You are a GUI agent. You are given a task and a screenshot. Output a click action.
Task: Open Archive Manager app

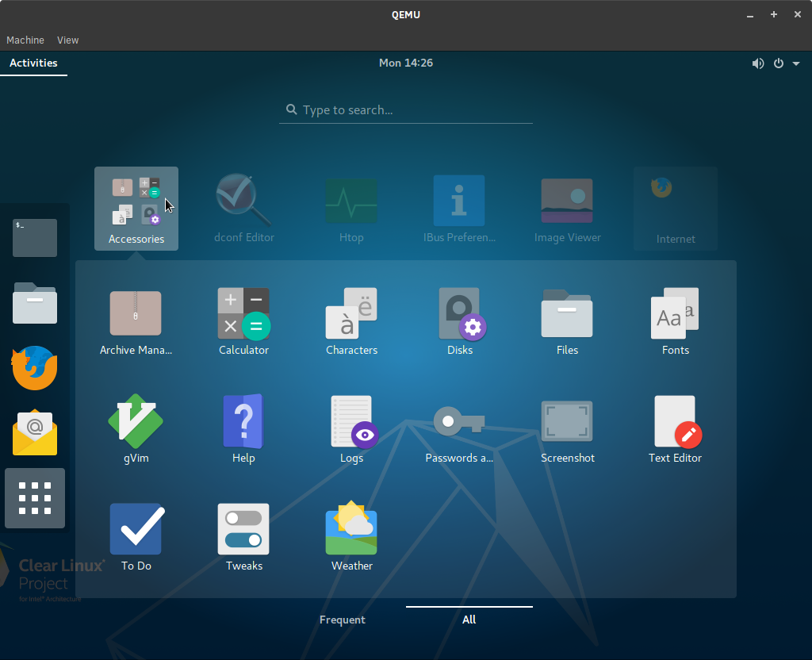[136, 322]
